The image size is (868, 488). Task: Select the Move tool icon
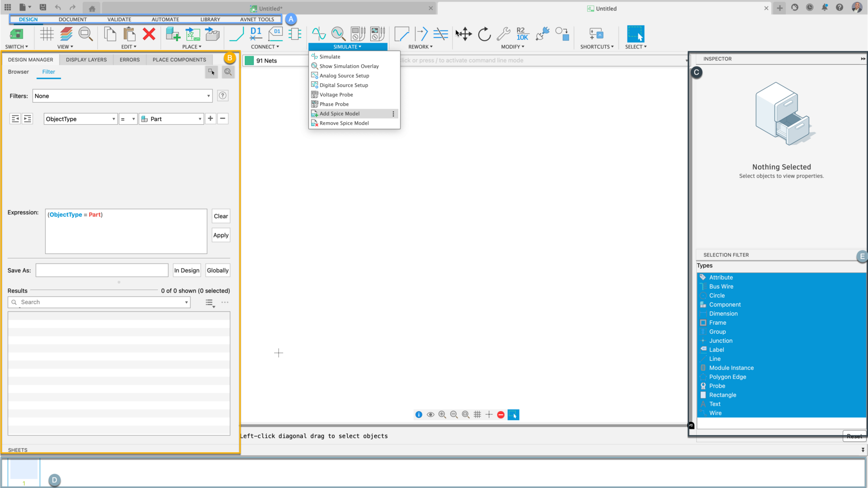464,34
